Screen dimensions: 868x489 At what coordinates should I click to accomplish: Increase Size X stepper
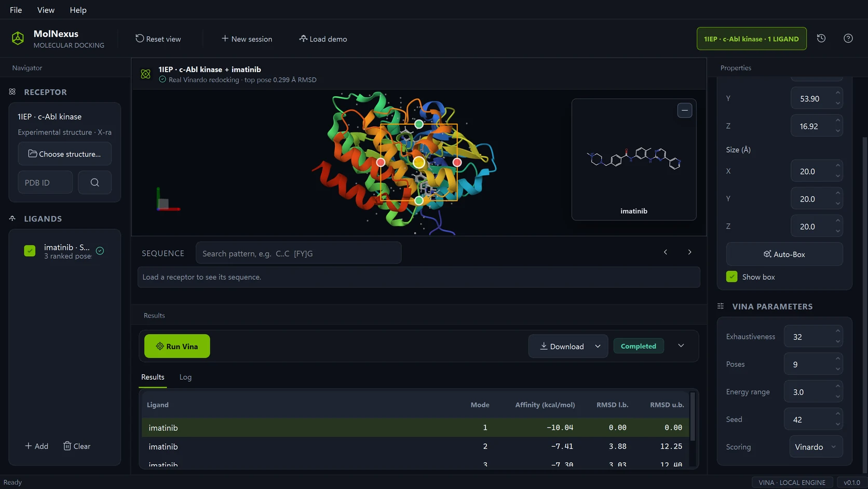pyautogui.click(x=838, y=166)
